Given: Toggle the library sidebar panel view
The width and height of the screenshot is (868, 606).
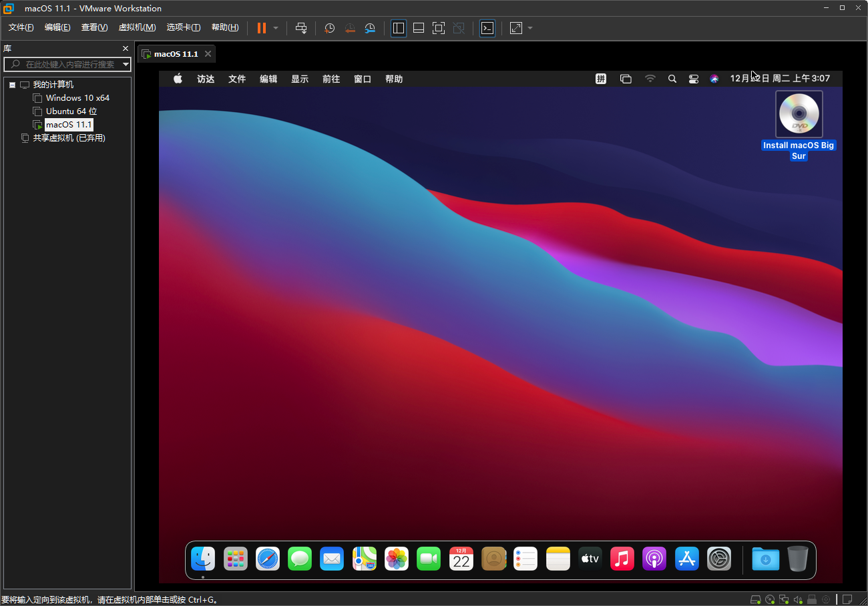Looking at the screenshot, I should (x=399, y=28).
